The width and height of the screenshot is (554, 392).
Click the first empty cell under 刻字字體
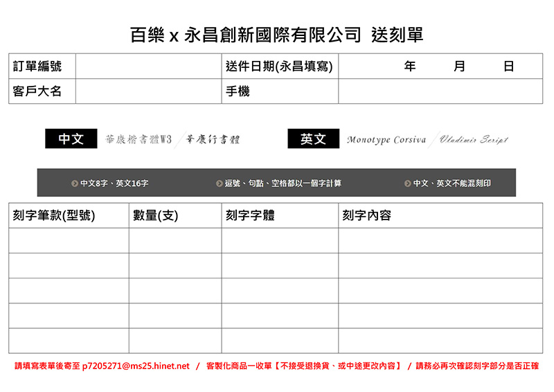pyautogui.click(x=280, y=240)
